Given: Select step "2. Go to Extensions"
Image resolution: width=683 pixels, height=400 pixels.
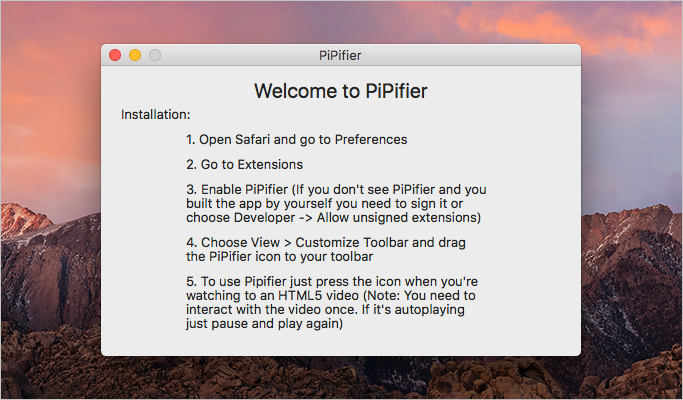Looking at the screenshot, I should tap(244, 164).
